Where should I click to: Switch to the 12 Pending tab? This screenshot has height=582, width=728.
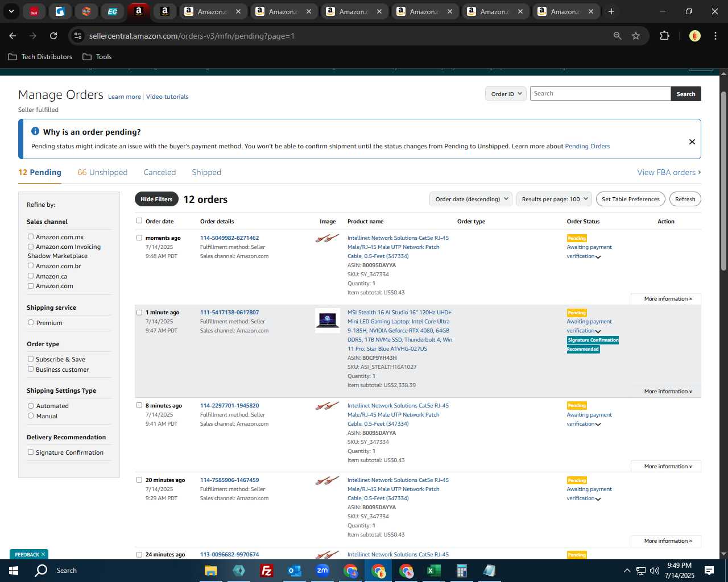coord(40,172)
